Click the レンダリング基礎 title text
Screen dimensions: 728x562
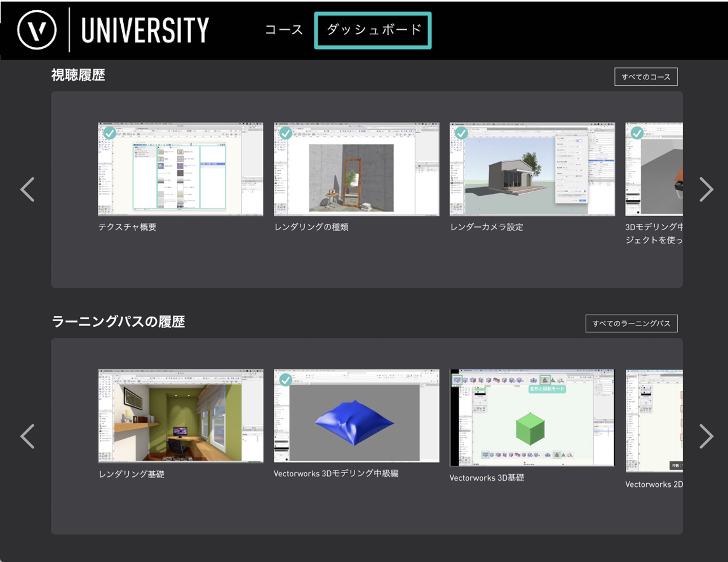(x=131, y=474)
